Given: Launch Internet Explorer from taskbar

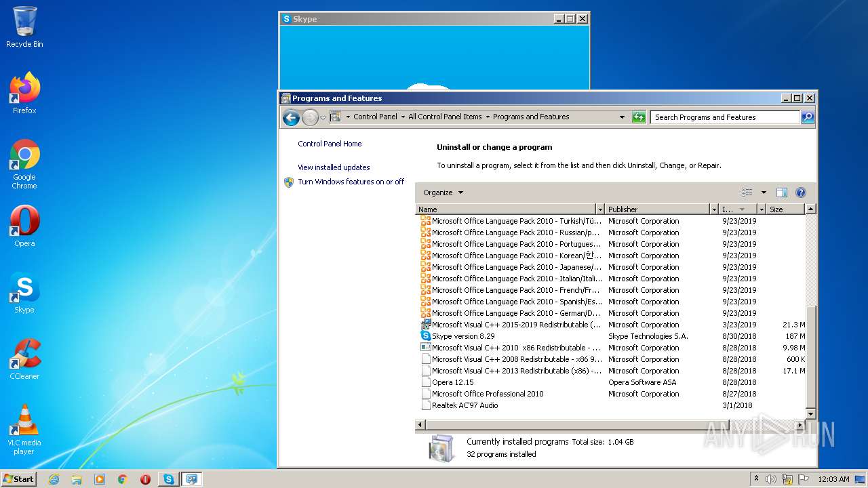Looking at the screenshot, I should pyautogui.click(x=54, y=479).
